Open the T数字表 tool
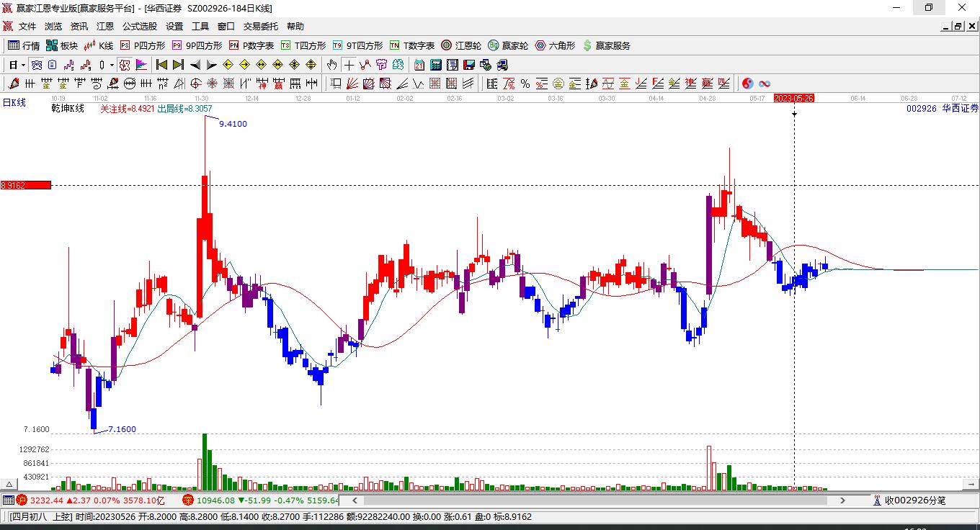The height and width of the screenshot is (530, 980). pos(412,45)
